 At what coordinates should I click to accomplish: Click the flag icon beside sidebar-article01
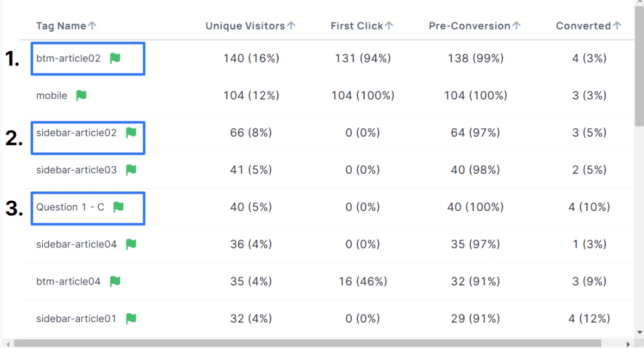click(x=131, y=318)
